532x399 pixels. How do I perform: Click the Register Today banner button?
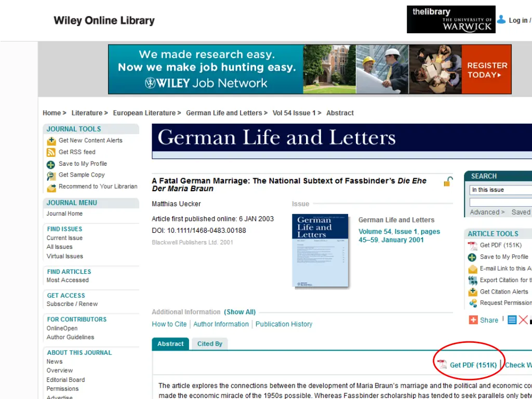point(486,70)
